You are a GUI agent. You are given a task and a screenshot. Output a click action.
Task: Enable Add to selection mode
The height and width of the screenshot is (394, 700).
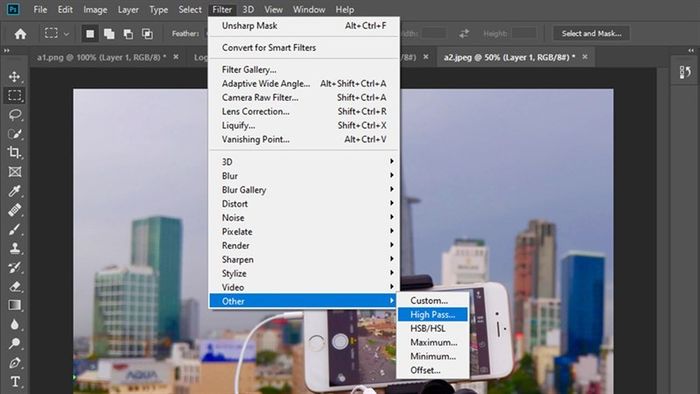[109, 34]
